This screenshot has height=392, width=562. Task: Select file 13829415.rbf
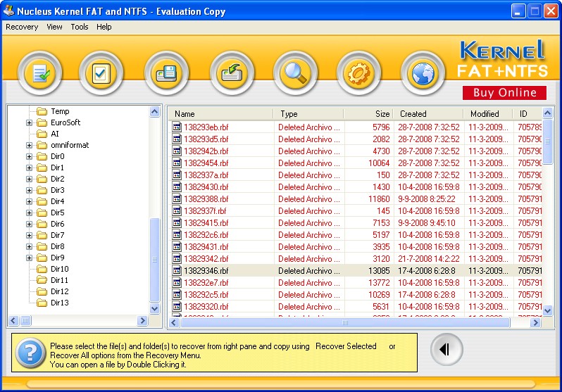click(x=206, y=222)
